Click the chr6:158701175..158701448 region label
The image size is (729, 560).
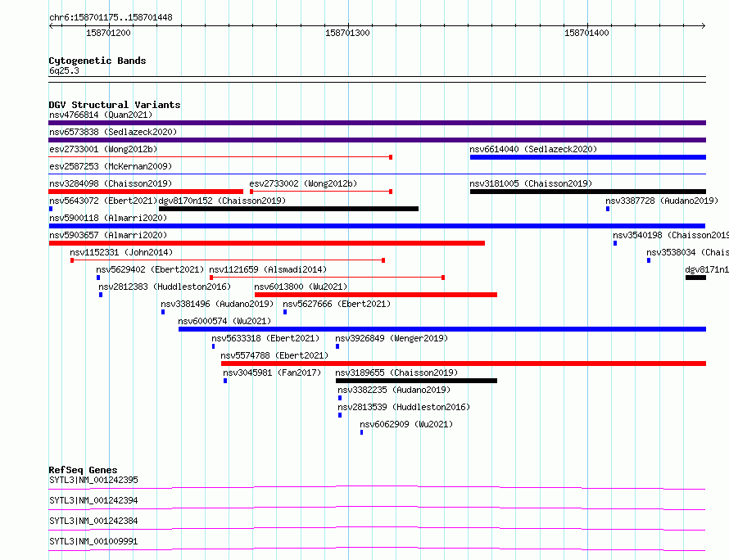click(111, 18)
